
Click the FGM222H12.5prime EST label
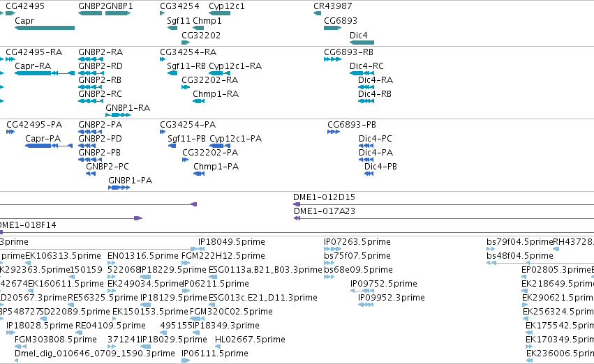pos(223,256)
